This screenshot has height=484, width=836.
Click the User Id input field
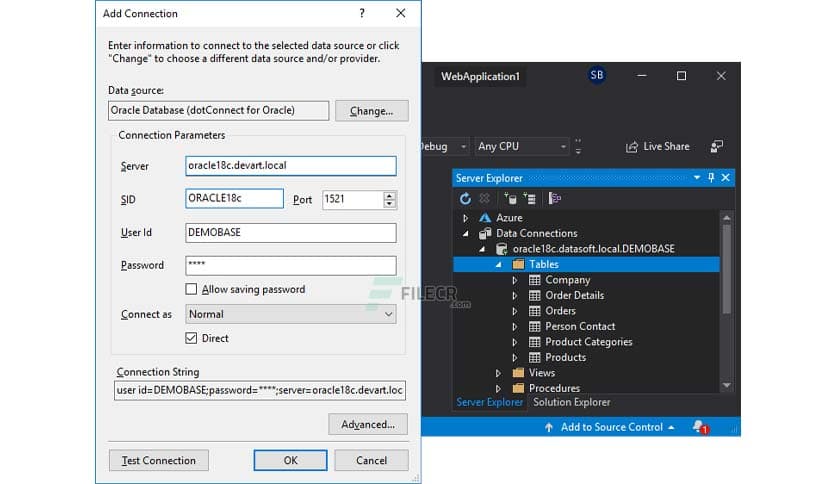291,232
